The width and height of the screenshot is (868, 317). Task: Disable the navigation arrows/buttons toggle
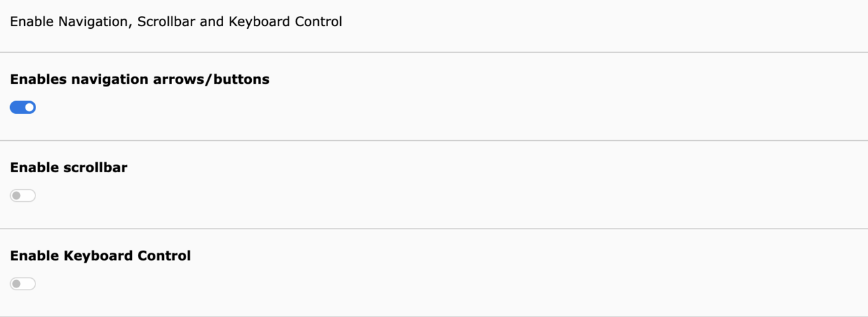click(x=23, y=107)
